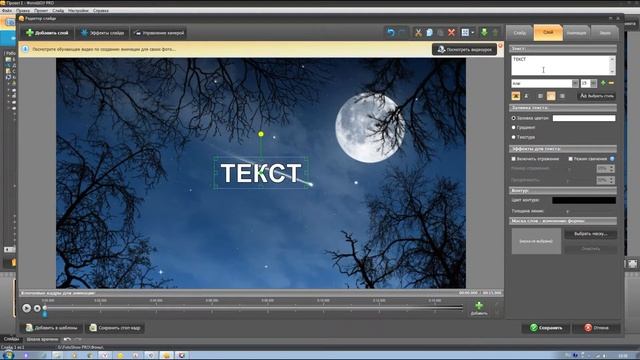Click transparency percent stepper
Screen dimensions: 640x360
click(x=611, y=180)
